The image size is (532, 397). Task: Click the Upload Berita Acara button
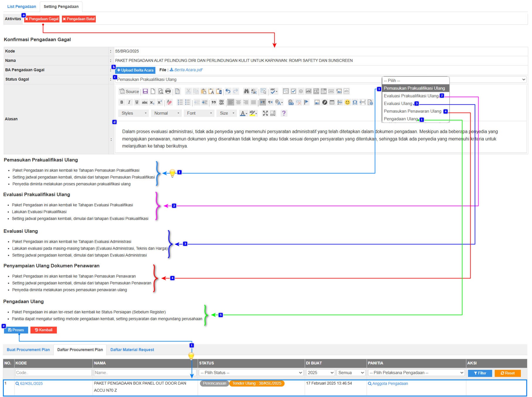click(x=135, y=70)
